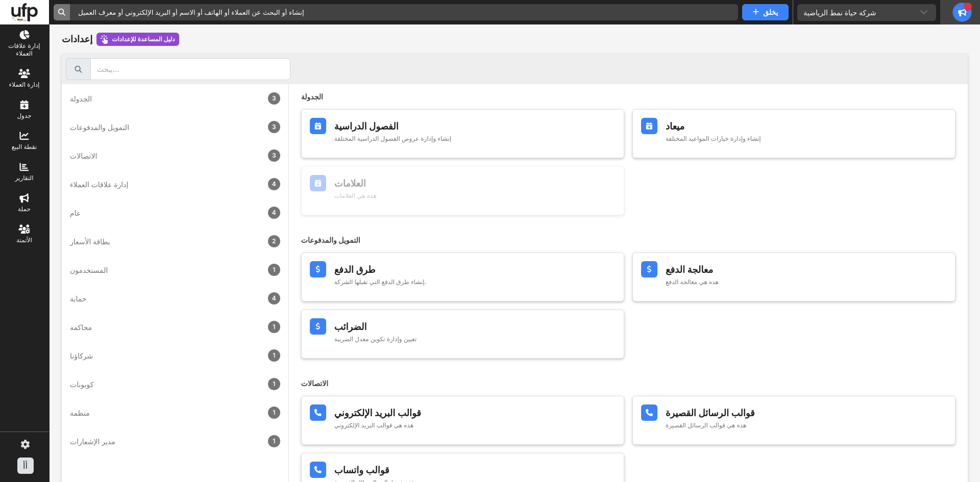
Task: Open the الضرائب taxes settings card
Action: click(x=462, y=334)
